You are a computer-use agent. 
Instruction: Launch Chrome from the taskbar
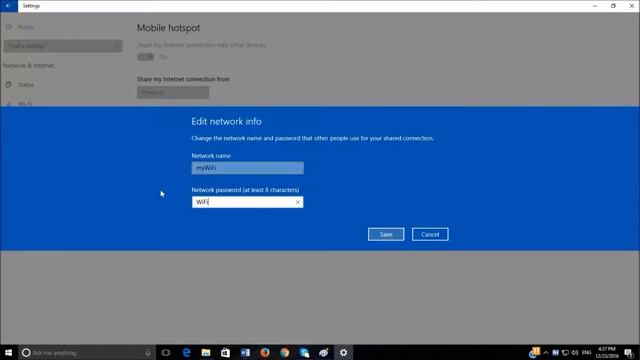[x=284, y=353]
